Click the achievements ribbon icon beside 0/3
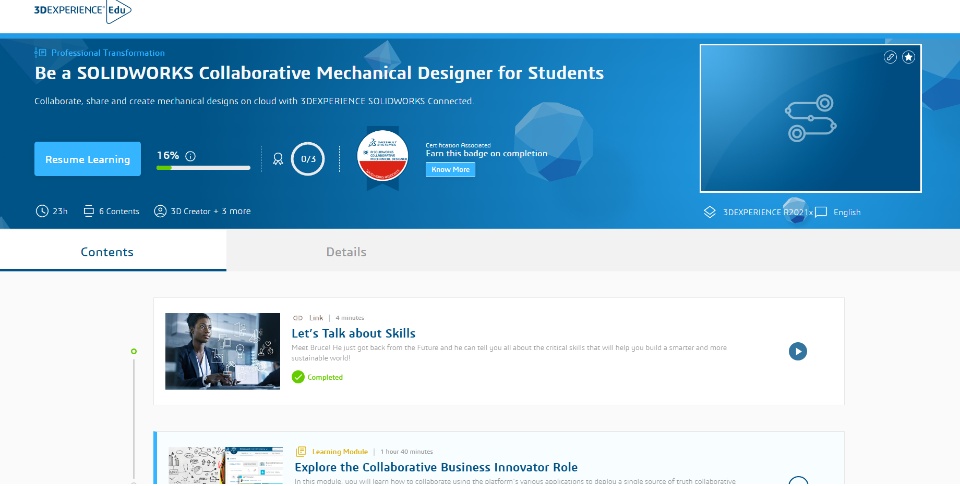 [x=278, y=158]
